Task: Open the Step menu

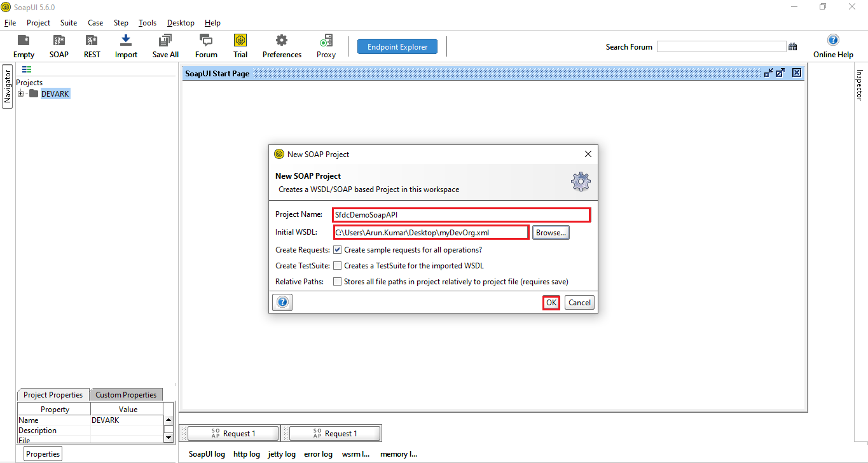Action: tap(121, 23)
